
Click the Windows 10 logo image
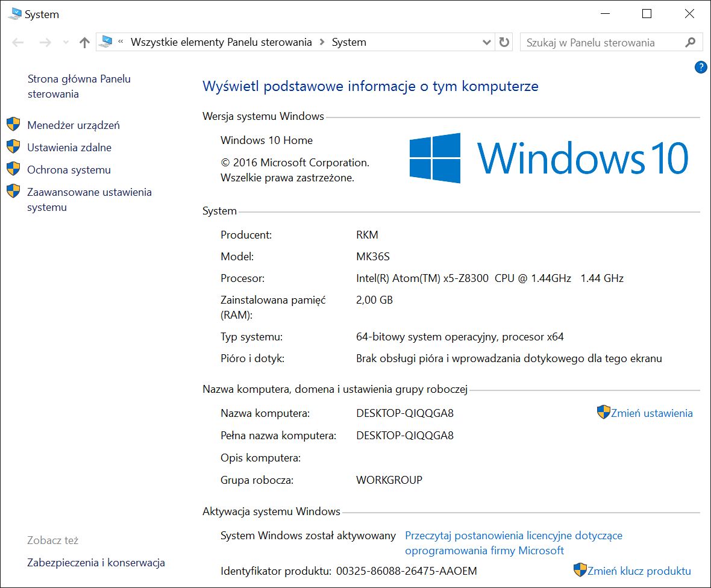pyautogui.click(x=549, y=158)
